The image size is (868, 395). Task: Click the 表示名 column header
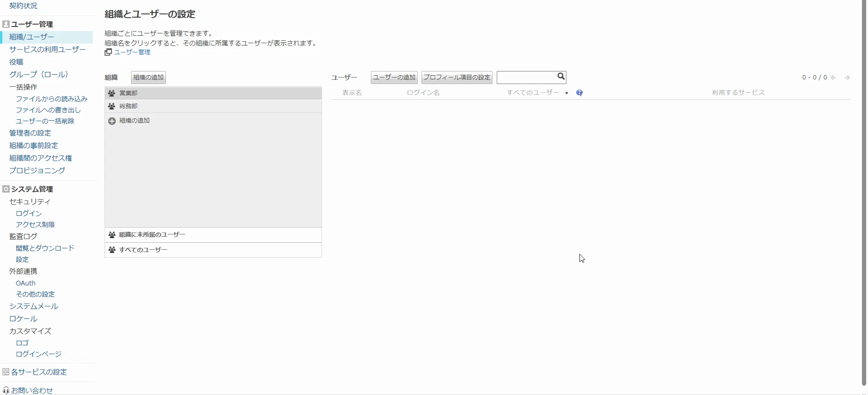352,93
